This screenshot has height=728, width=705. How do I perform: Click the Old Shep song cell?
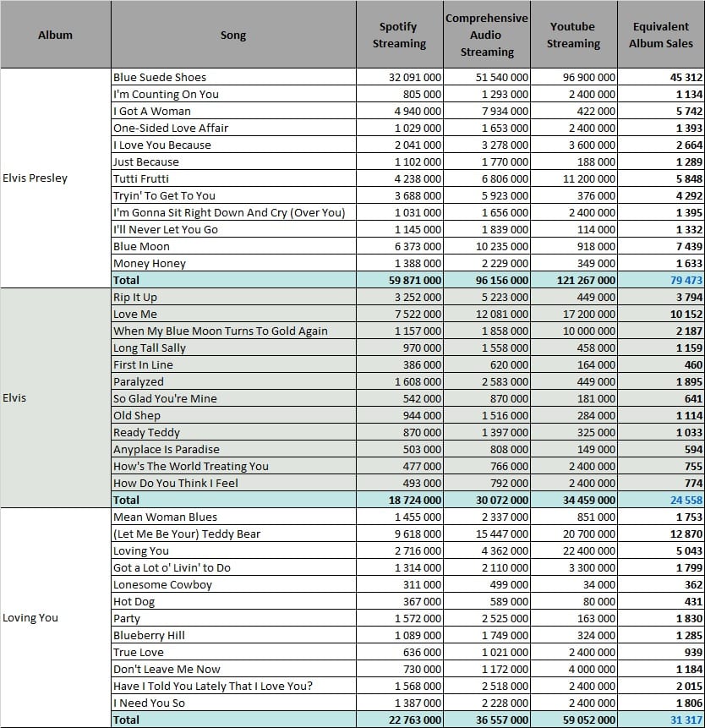[x=233, y=415]
